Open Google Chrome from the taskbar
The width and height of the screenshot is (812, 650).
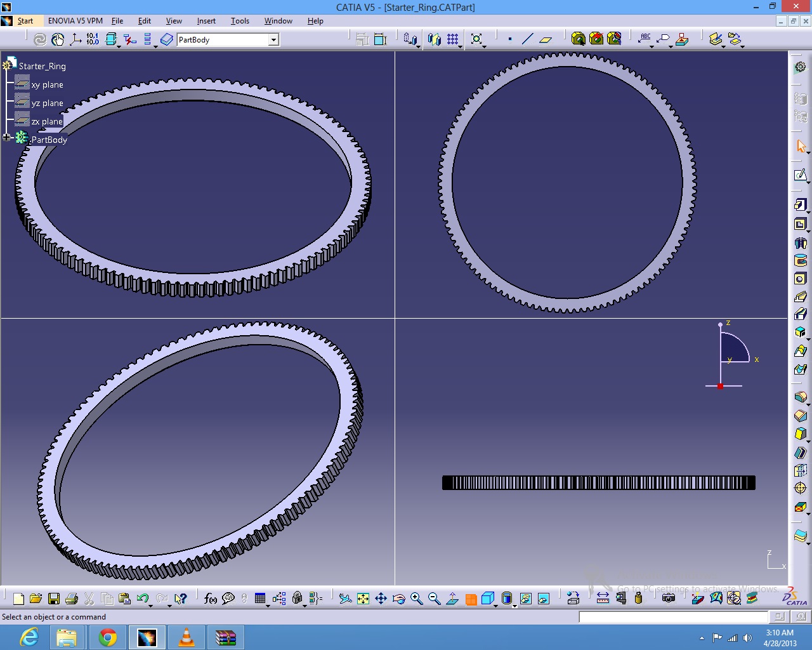pos(107,637)
